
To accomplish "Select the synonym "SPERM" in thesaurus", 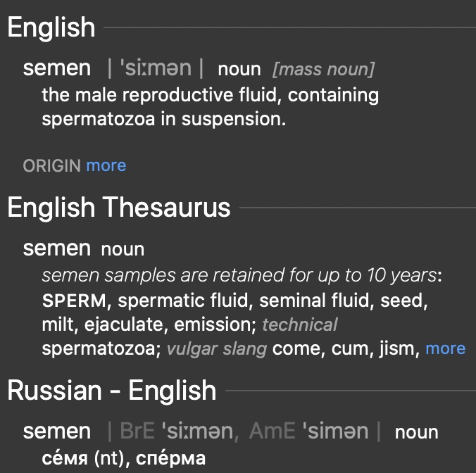I will (74, 301).
